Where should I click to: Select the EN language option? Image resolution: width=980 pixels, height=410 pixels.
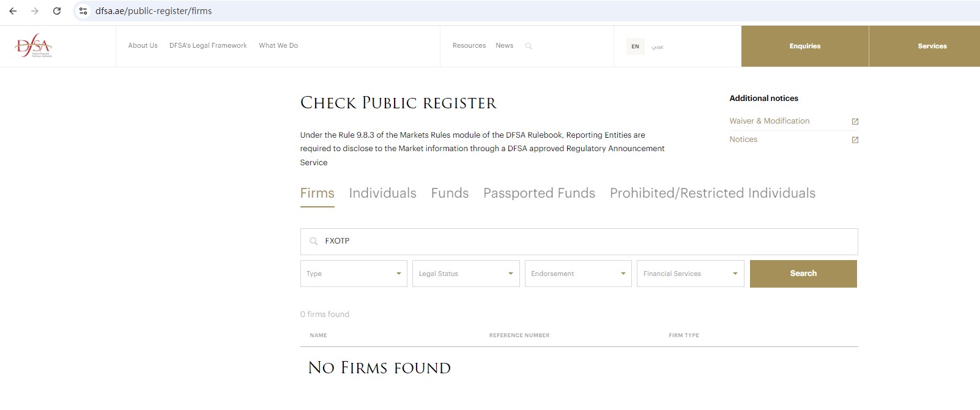pos(635,47)
